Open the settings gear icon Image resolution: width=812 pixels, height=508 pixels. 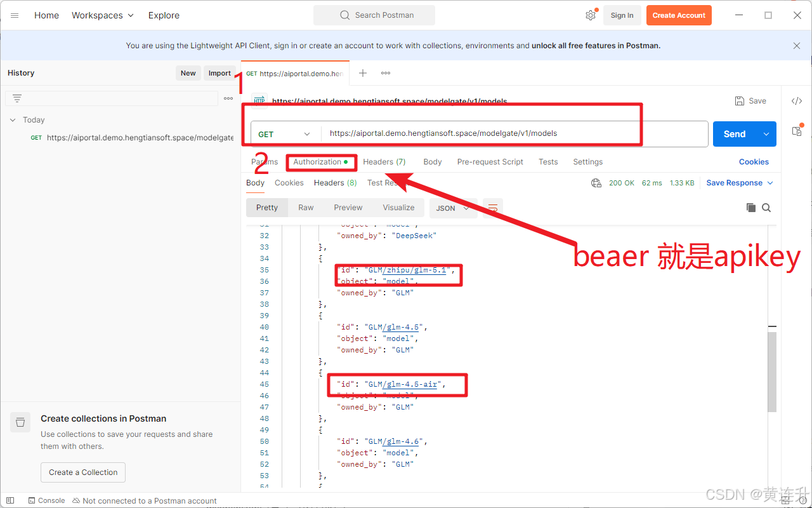591,15
